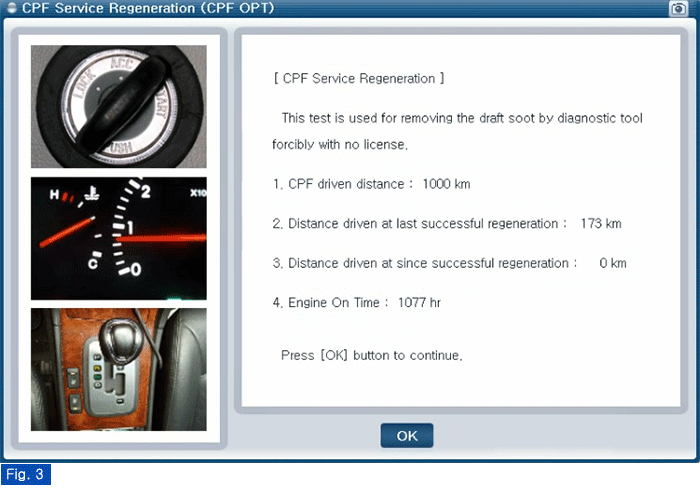Click 'forcibly with no license.' text
The height and width of the screenshot is (488, 700).
340,145
